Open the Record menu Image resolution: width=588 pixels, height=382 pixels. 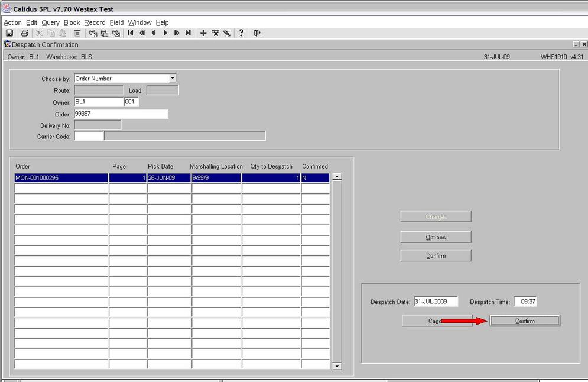pos(95,22)
